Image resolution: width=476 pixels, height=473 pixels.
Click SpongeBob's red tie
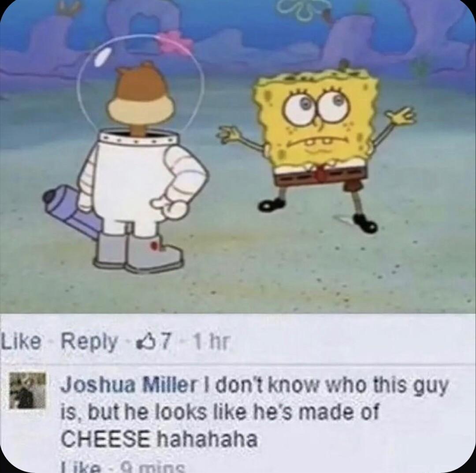[320, 172]
